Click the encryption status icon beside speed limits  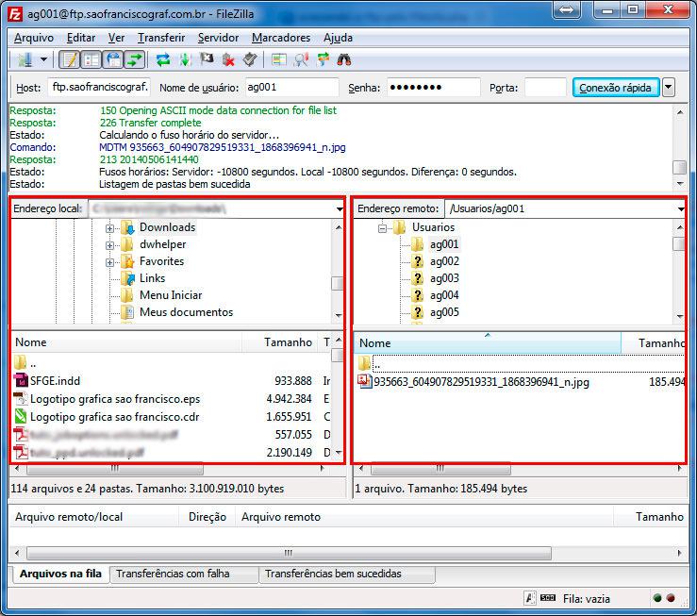(x=530, y=598)
